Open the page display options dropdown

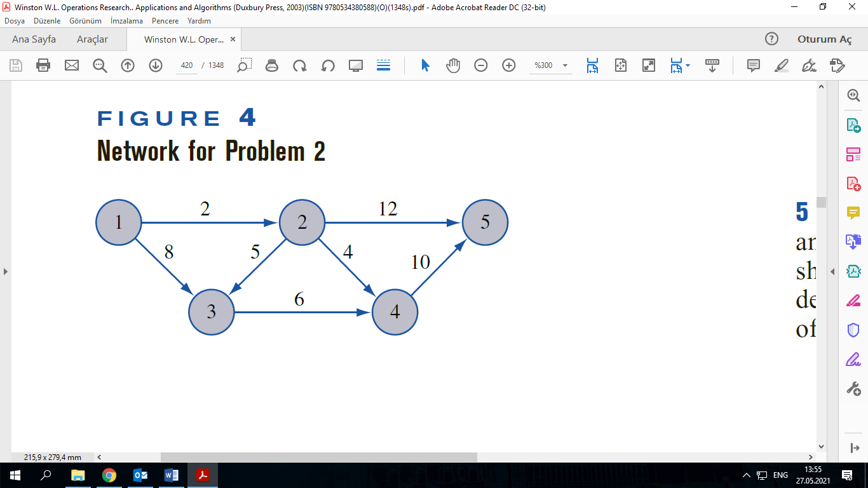(x=688, y=65)
